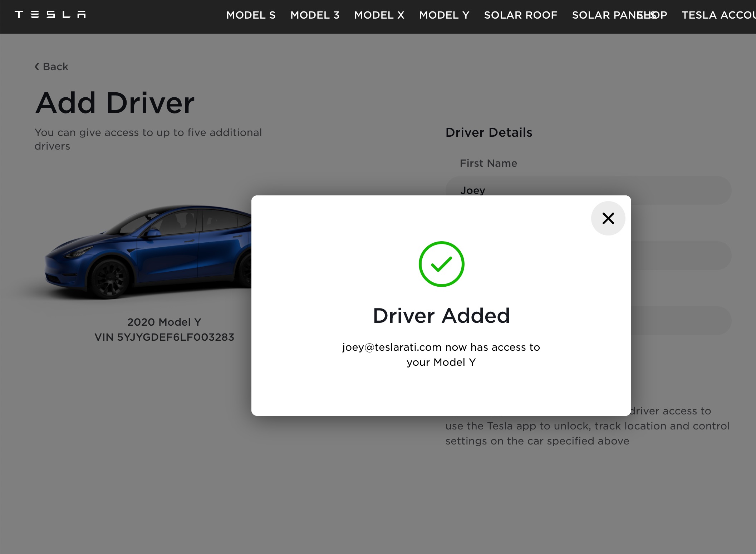
Task: Open the Solar Roof menu item
Action: click(521, 15)
